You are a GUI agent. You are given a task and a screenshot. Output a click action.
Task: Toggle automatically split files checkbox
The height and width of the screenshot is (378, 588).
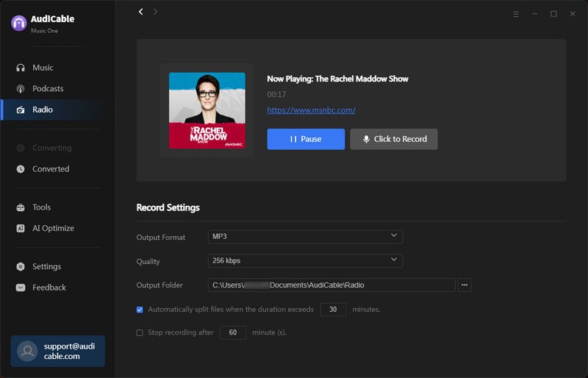click(140, 310)
